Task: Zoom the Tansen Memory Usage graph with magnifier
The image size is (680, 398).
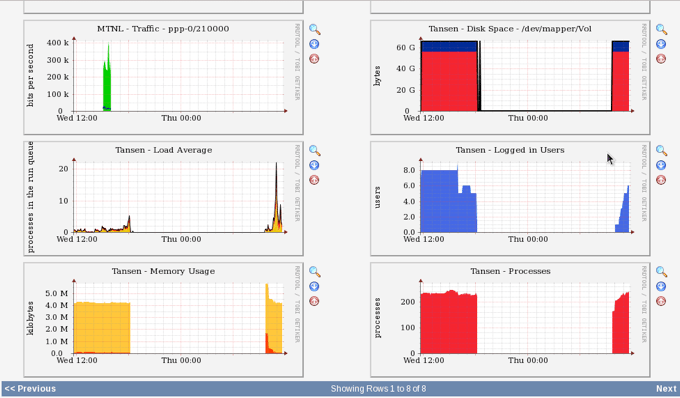Action: [x=315, y=272]
